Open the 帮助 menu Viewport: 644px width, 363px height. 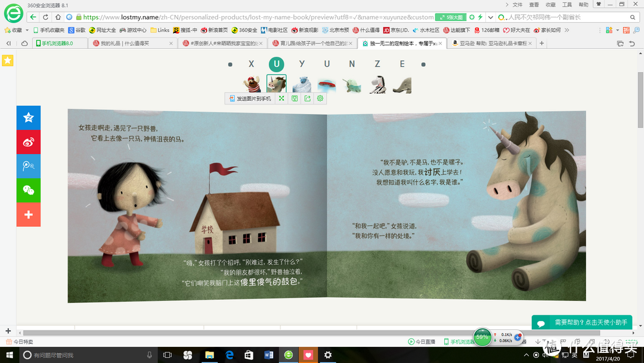[583, 5]
